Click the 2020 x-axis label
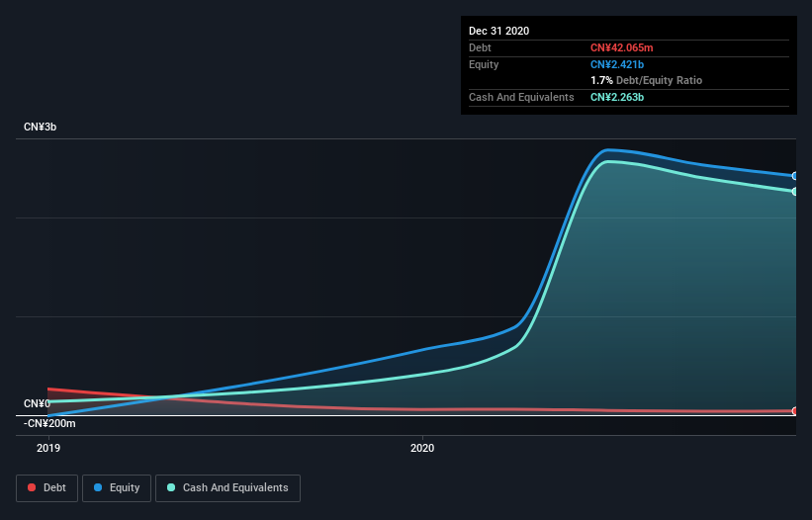Image resolution: width=812 pixels, height=520 pixels. coord(422,448)
